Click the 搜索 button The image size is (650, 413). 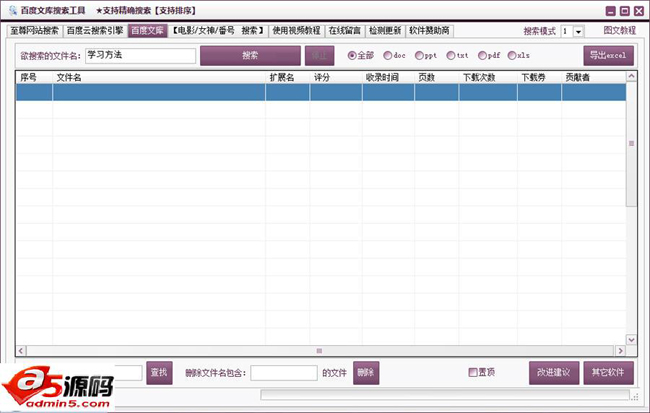[x=250, y=56]
